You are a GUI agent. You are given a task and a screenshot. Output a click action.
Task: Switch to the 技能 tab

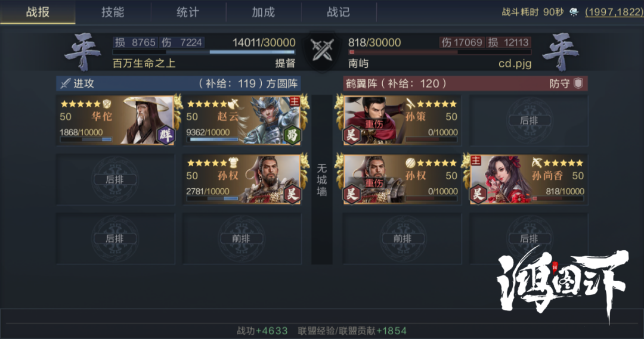tap(113, 12)
